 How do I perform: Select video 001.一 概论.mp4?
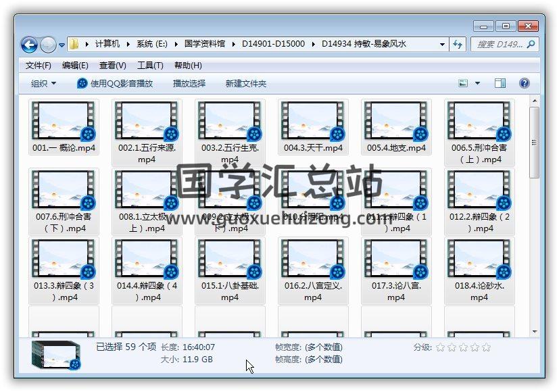point(64,127)
